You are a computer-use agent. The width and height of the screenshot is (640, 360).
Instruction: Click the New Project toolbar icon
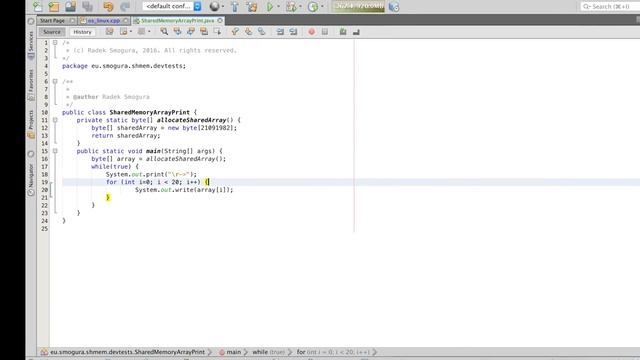coord(53,7)
